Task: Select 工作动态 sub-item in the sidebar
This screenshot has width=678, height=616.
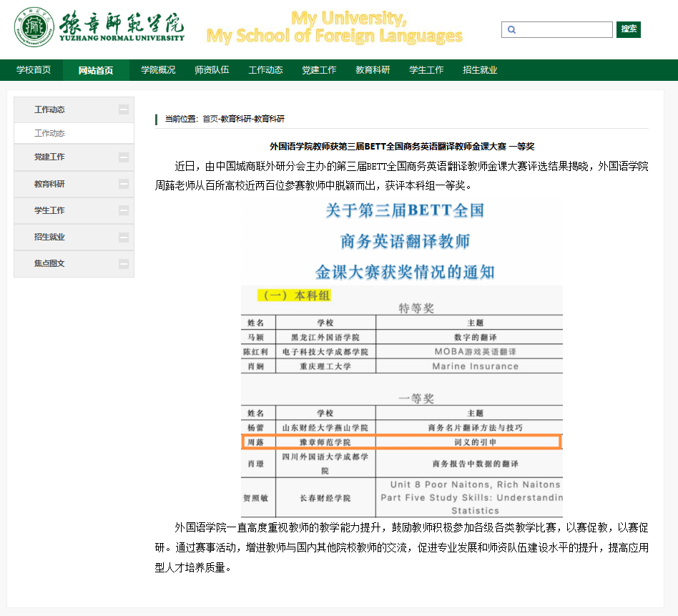Action: pos(50,133)
